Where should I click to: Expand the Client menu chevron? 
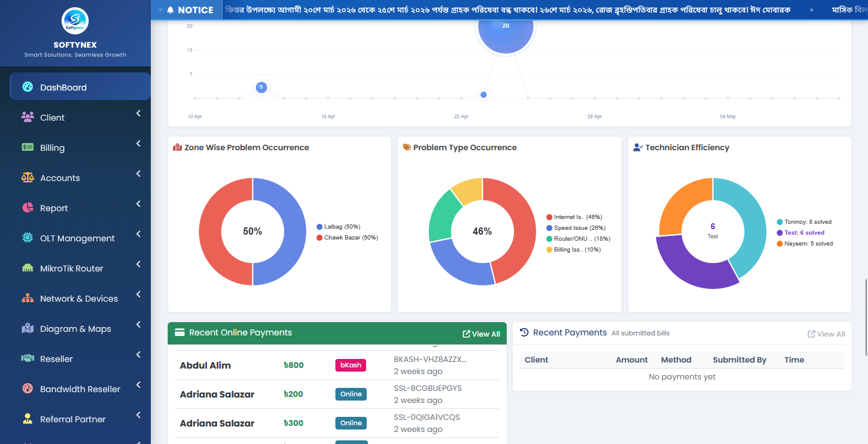pos(138,113)
